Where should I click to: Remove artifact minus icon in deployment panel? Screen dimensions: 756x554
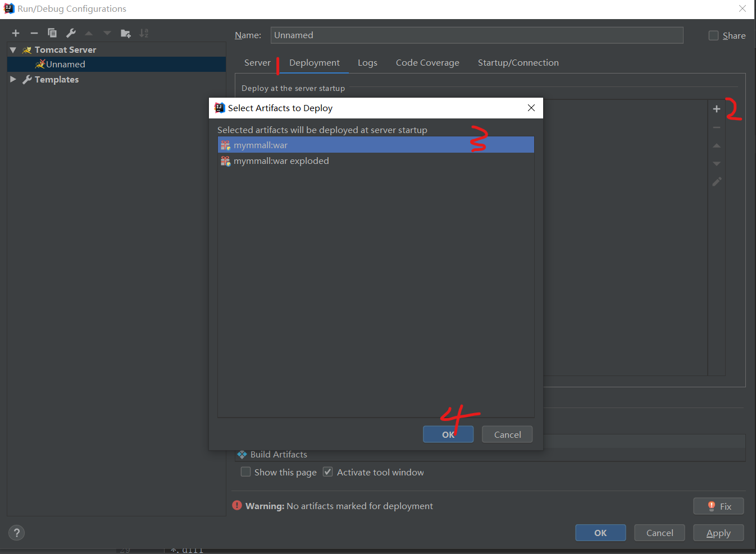717,127
